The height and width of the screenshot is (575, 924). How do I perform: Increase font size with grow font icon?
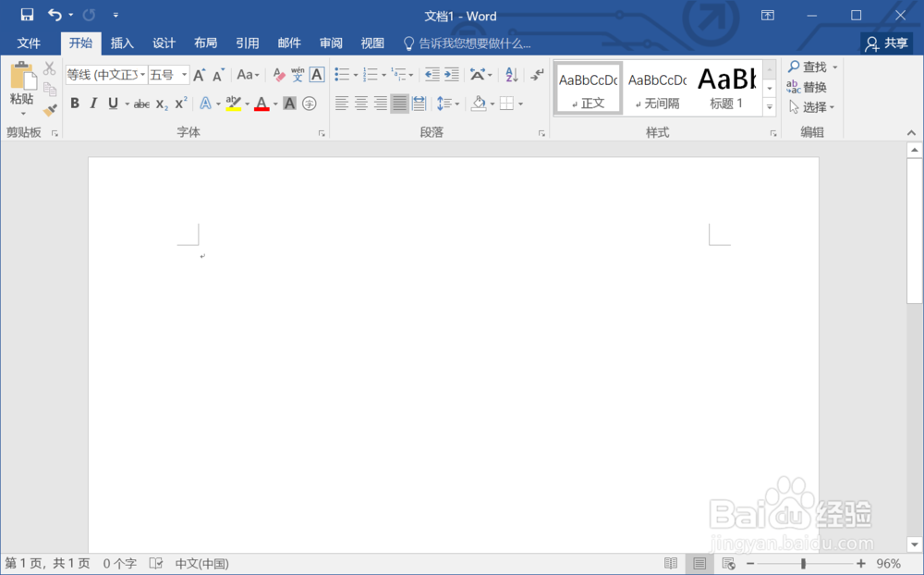(x=200, y=75)
